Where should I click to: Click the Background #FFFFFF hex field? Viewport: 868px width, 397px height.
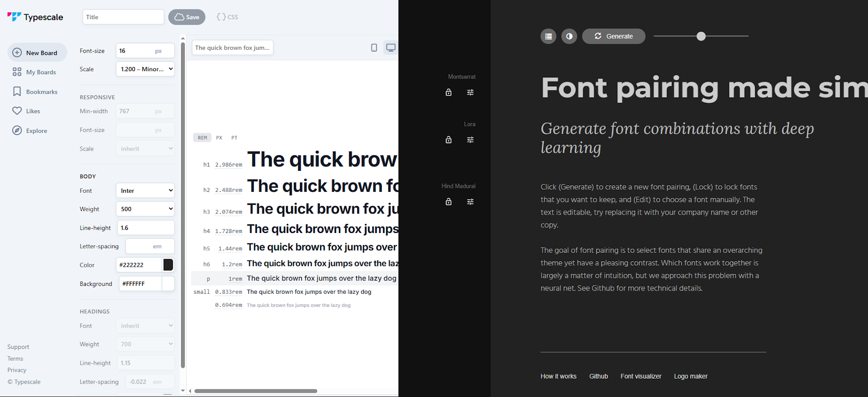coord(141,284)
